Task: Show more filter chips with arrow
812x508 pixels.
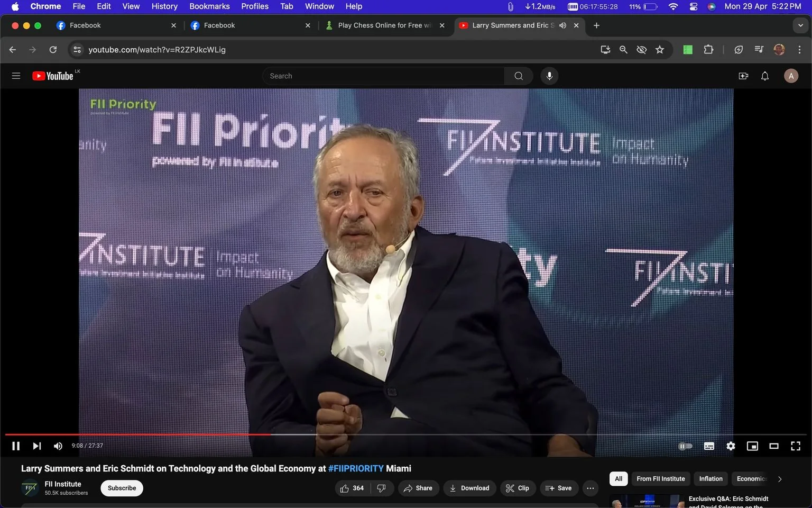Action: click(780, 479)
